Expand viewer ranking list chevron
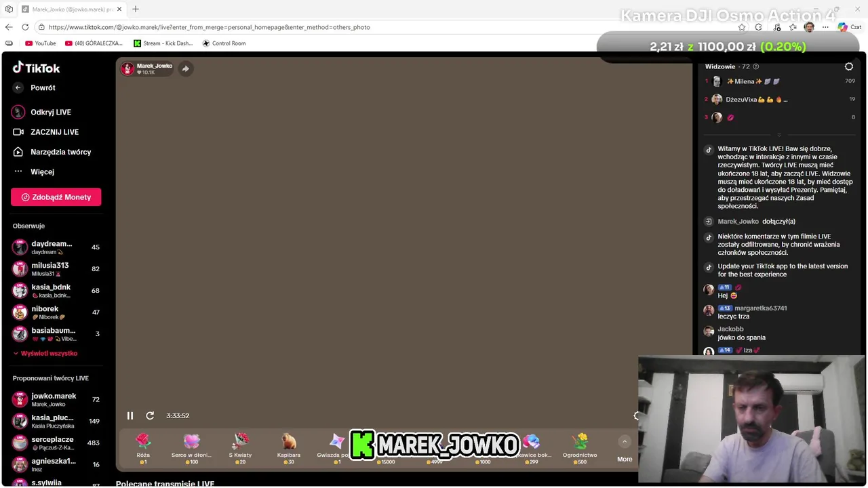 (779, 135)
